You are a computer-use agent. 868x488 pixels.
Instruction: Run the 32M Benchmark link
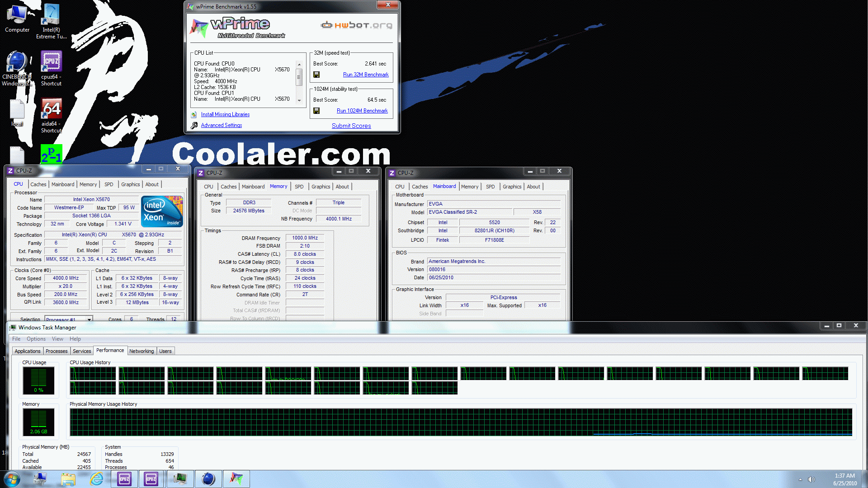(x=366, y=75)
